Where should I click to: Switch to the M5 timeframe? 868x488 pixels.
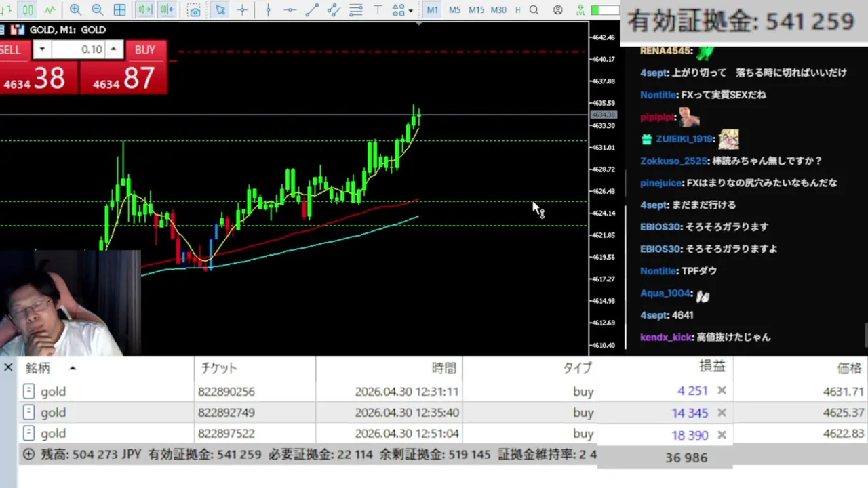(454, 10)
